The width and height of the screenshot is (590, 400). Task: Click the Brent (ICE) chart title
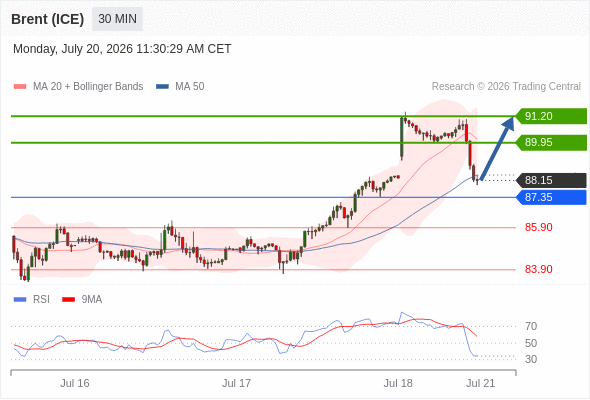(x=48, y=19)
